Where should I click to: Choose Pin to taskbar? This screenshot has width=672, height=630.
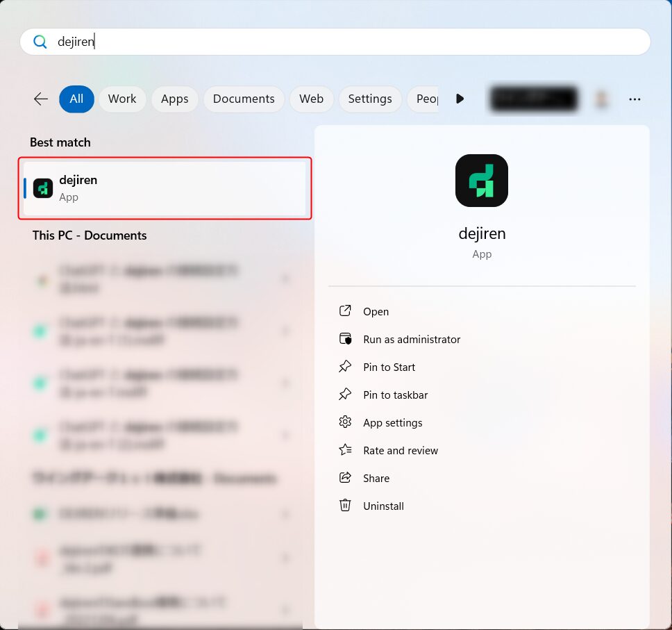395,395
